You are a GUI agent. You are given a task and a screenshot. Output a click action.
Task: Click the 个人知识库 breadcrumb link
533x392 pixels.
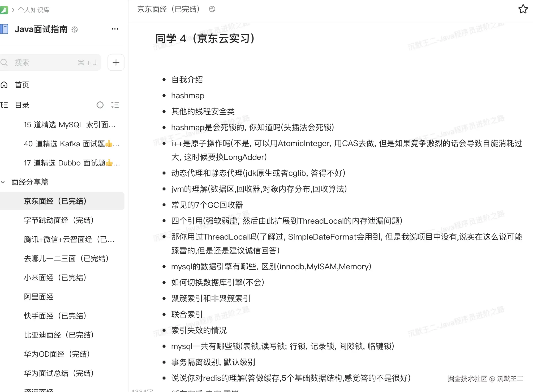34,10
